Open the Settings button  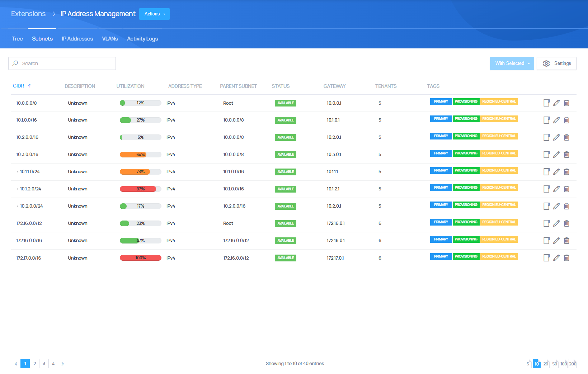point(556,63)
